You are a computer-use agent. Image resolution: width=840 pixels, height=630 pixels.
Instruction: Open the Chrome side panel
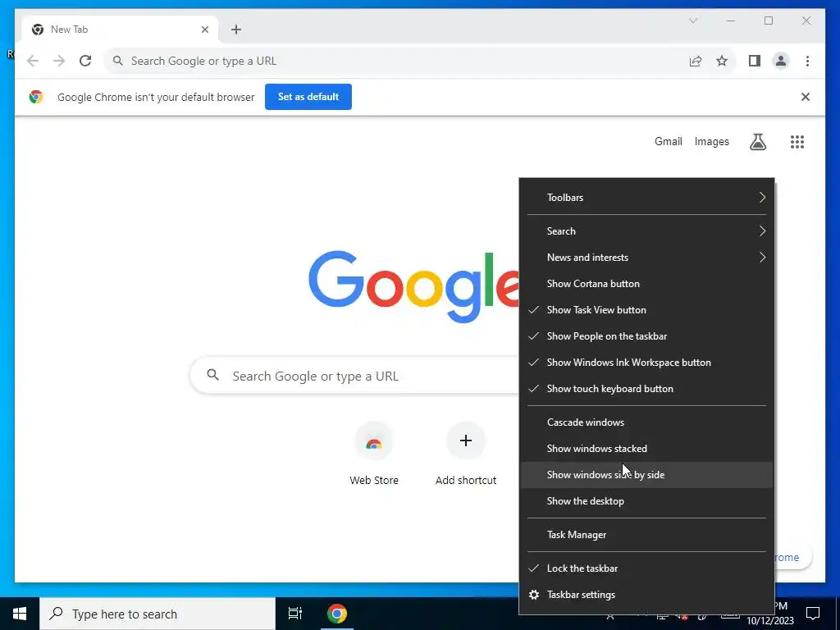(x=755, y=61)
